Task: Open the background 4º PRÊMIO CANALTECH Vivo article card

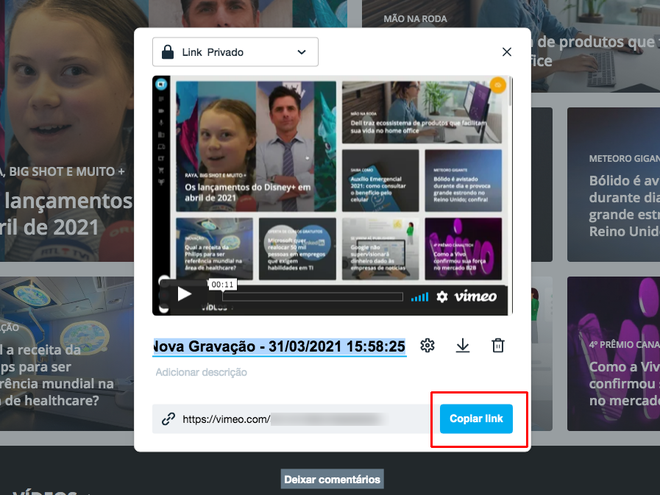Action: (613, 354)
